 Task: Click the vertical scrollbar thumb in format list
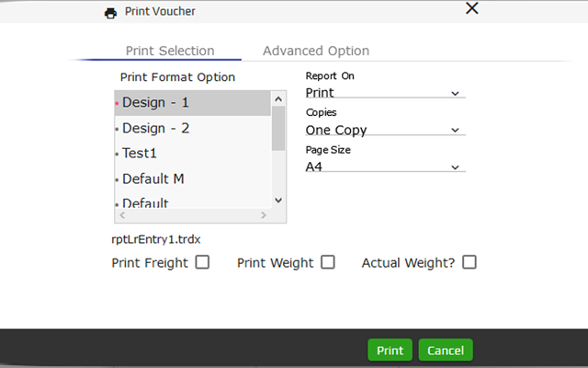click(278, 128)
